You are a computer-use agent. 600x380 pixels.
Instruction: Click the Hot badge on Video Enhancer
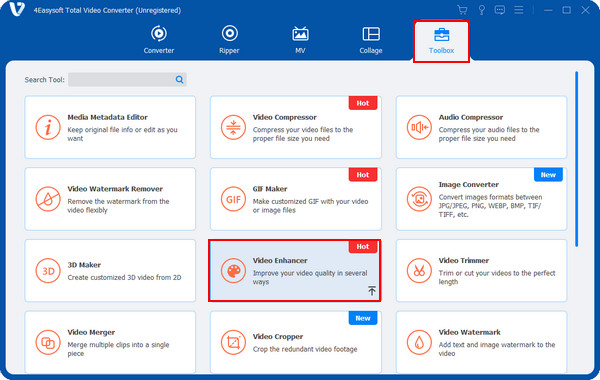pyautogui.click(x=363, y=246)
